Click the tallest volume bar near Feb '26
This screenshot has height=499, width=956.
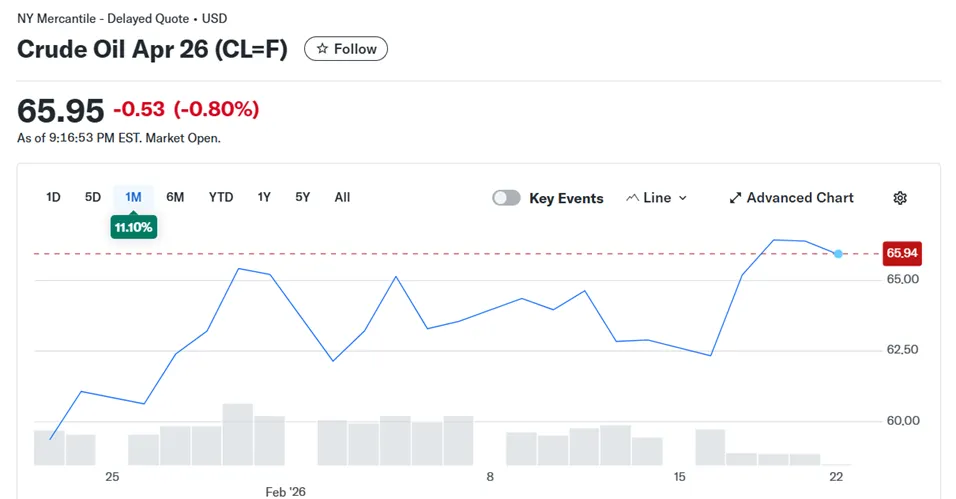click(238, 434)
